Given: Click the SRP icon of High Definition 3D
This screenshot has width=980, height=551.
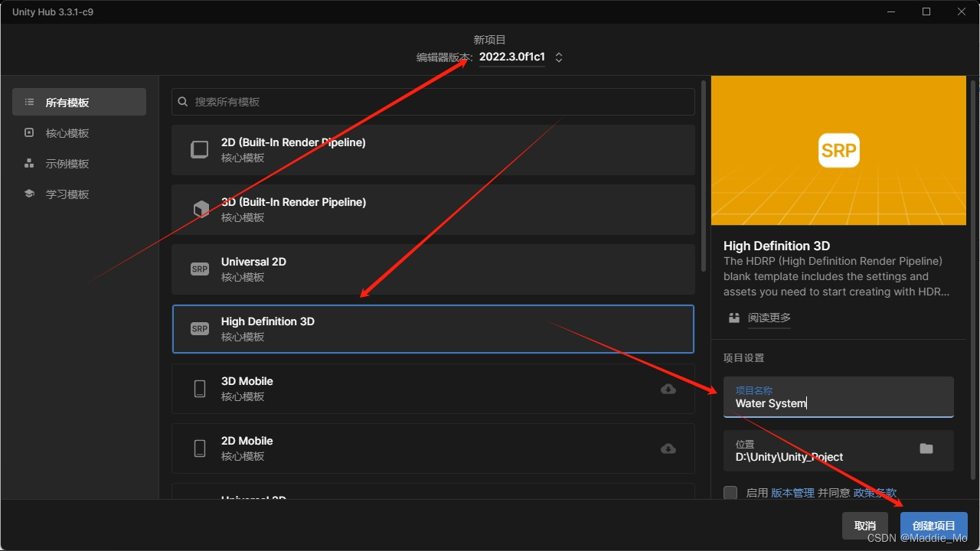Looking at the screenshot, I should [x=200, y=329].
